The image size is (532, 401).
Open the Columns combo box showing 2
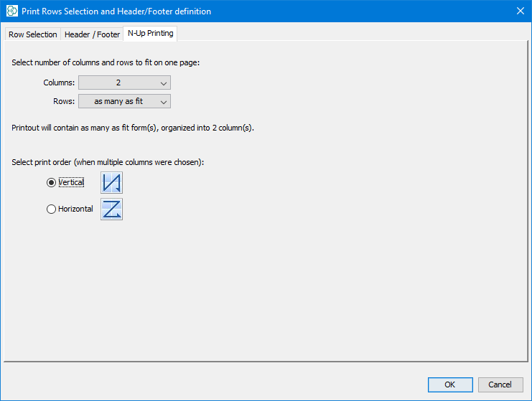tap(118, 83)
